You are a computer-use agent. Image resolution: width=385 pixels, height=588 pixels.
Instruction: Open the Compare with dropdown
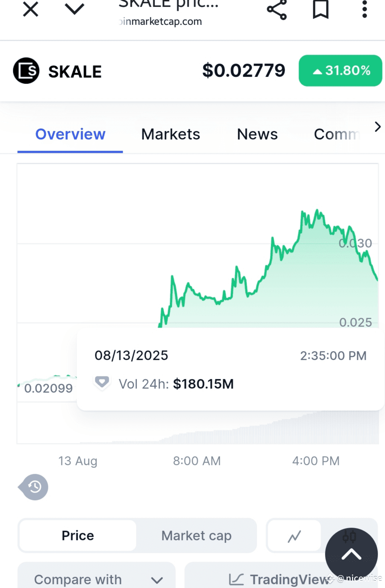(x=96, y=579)
